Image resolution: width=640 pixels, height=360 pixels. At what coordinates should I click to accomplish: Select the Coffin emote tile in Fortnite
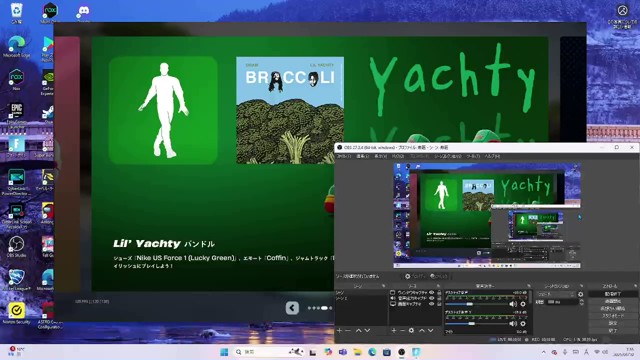pos(163,110)
